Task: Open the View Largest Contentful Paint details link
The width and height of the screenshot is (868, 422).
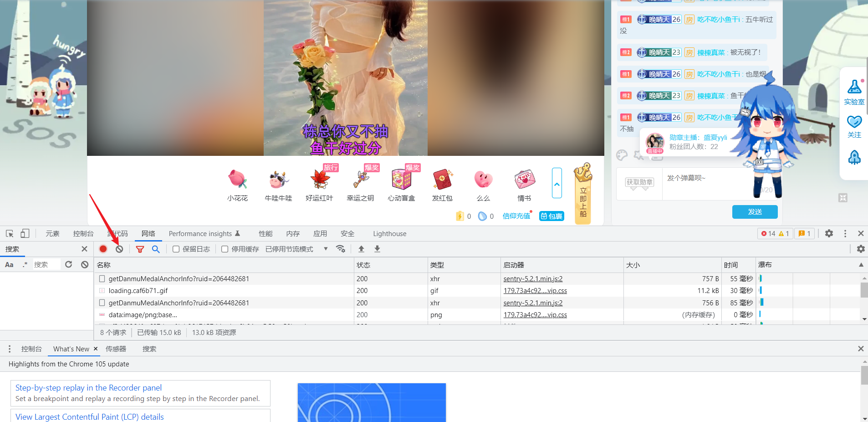Action: click(x=89, y=417)
